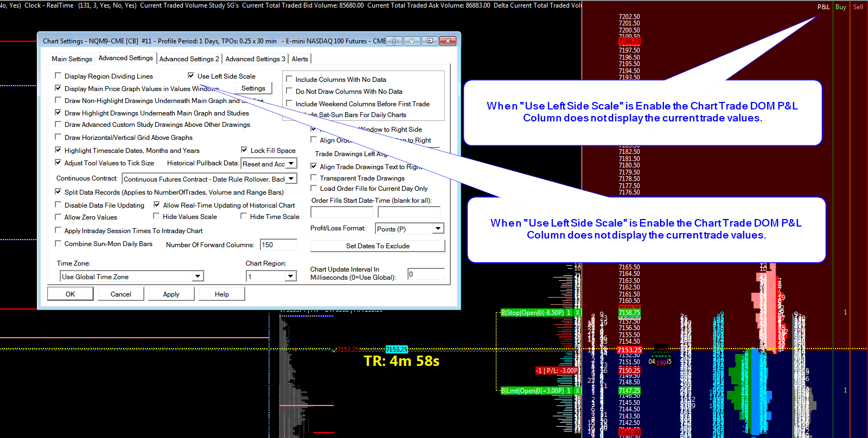This screenshot has width=868, height=438.
Task: Enable Hide Values Scale
Action: pyautogui.click(x=157, y=216)
